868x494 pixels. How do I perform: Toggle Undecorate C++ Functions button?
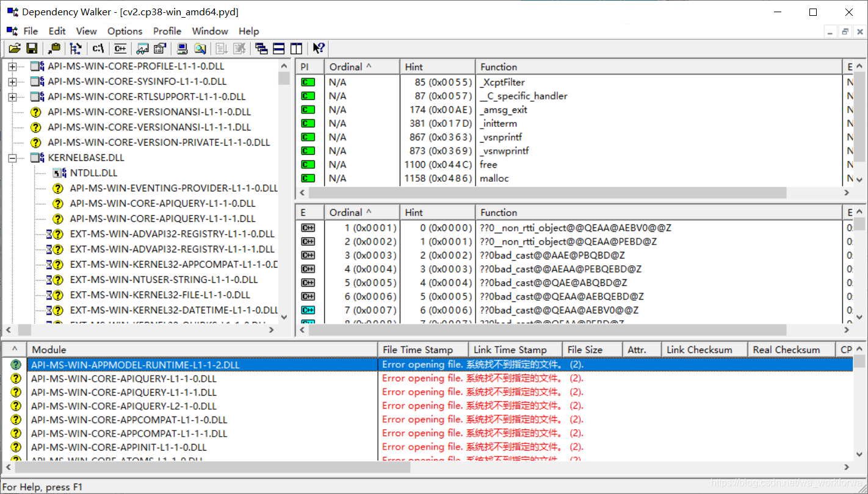click(120, 48)
